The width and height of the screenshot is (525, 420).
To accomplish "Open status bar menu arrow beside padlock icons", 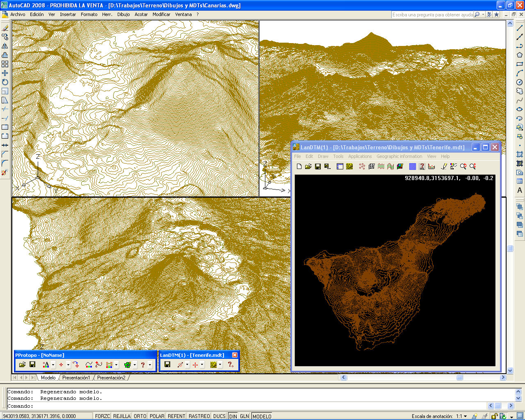I will [x=511, y=417].
